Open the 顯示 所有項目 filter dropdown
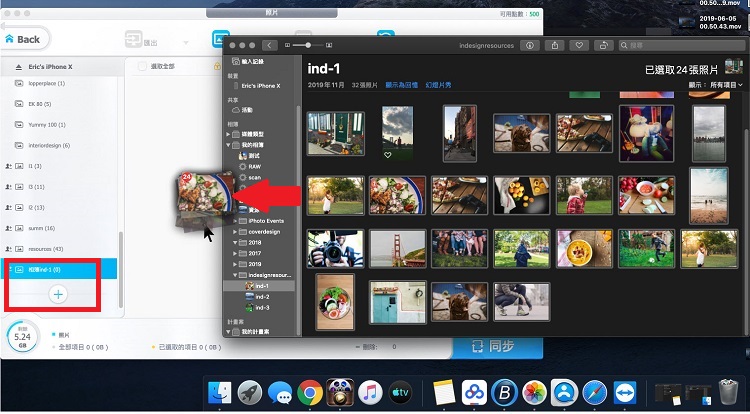Image resolution: width=750 pixels, height=414 pixels. 716,85
